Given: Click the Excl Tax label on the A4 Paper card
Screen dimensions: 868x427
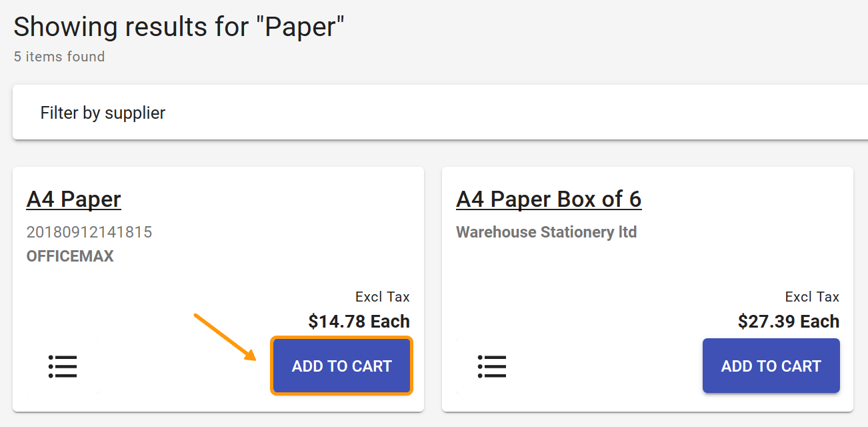Looking at the screenshot, I should click(x=382, y=296).
